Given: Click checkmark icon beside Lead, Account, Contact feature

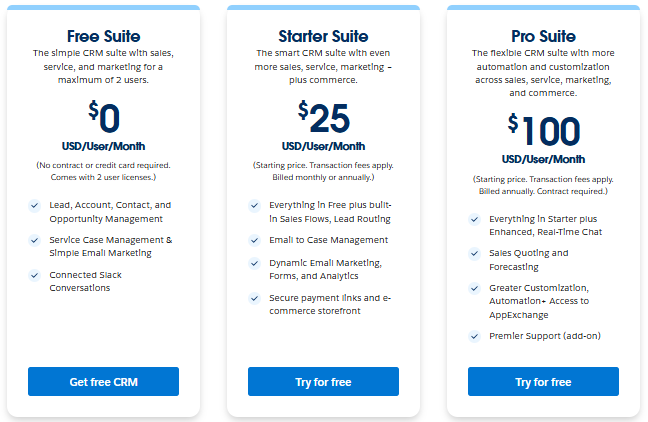Looking at the screenshot, I should [35, 205].
